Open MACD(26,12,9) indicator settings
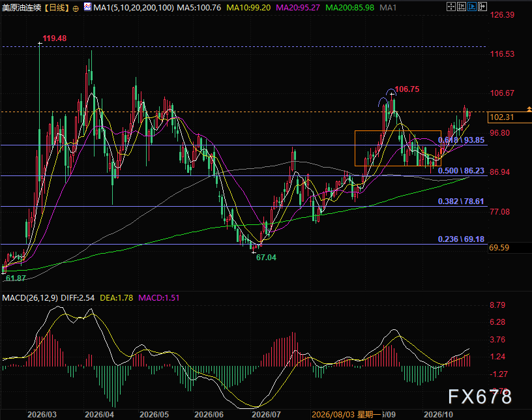 click(x=30, y=298)
